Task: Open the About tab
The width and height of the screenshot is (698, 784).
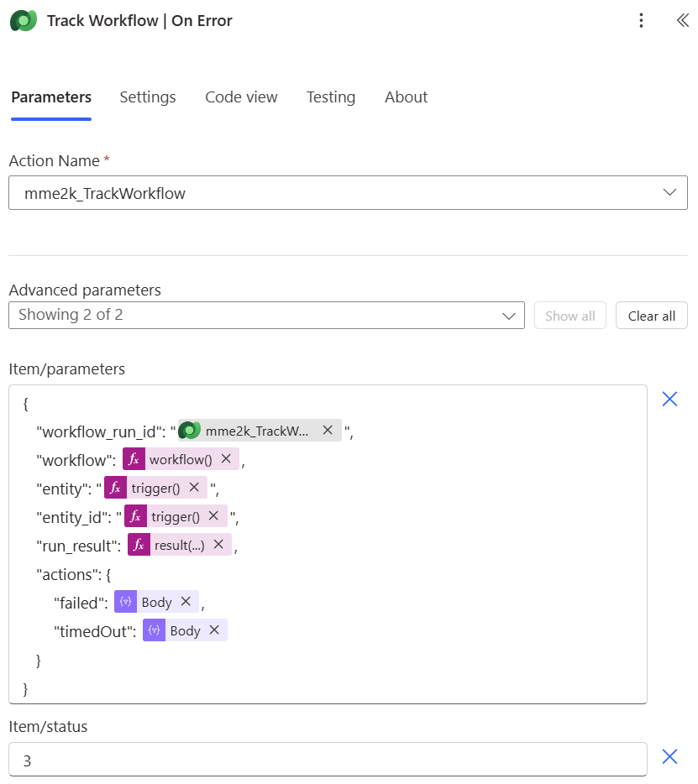Action: pyautogui.click(x=406, y=97)
